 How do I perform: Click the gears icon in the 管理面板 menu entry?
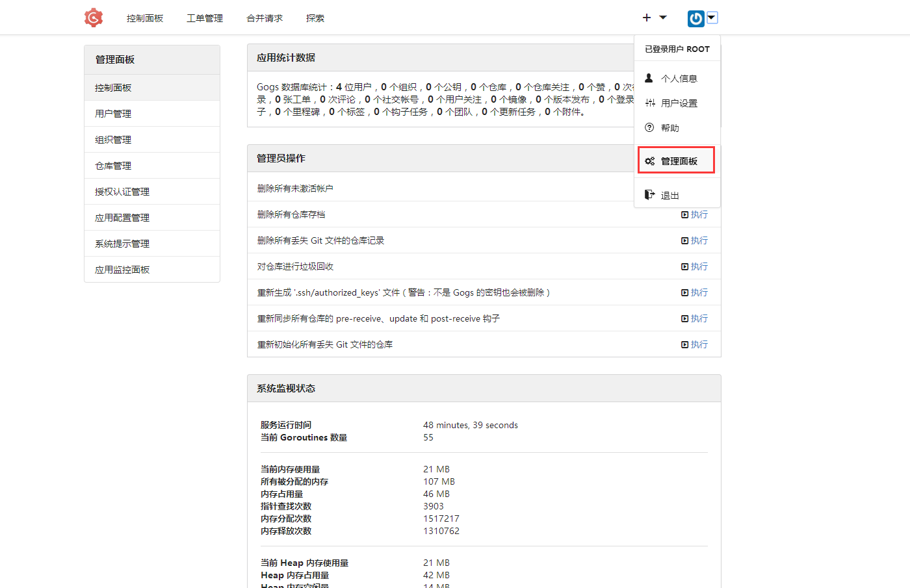tap(649, 160)
